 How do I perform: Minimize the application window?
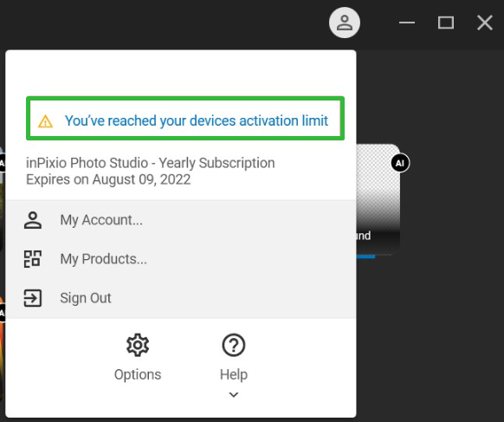pos(407,23)
